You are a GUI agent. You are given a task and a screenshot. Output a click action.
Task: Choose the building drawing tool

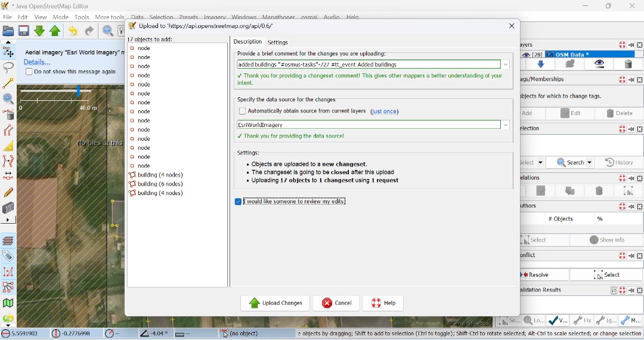tap(8, 208)
